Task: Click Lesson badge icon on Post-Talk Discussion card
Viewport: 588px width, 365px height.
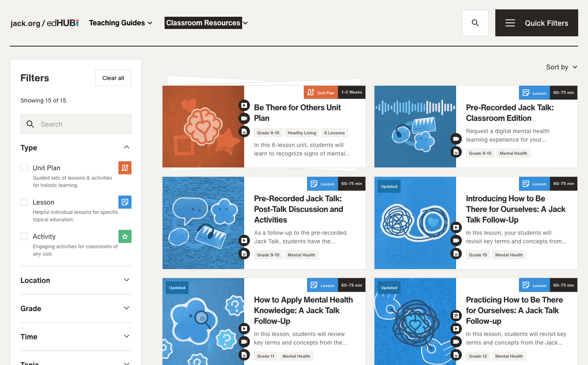Action: click(314, 184)
